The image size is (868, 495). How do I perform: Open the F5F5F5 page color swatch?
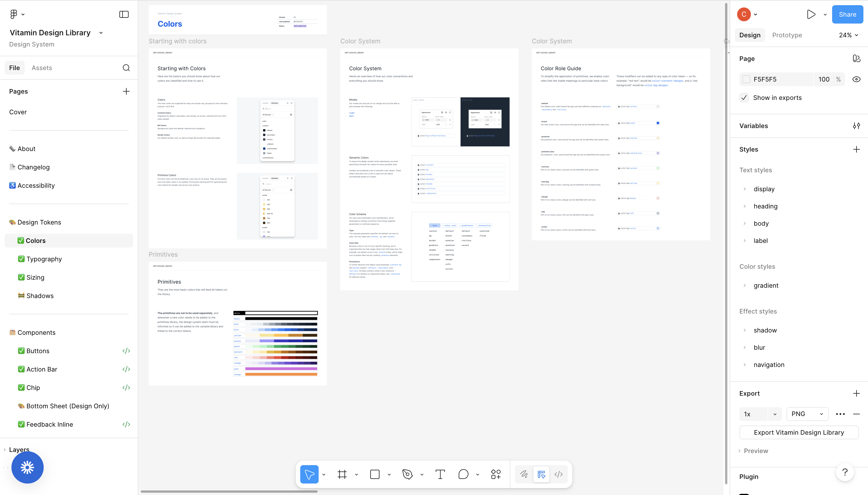(746, 79)
